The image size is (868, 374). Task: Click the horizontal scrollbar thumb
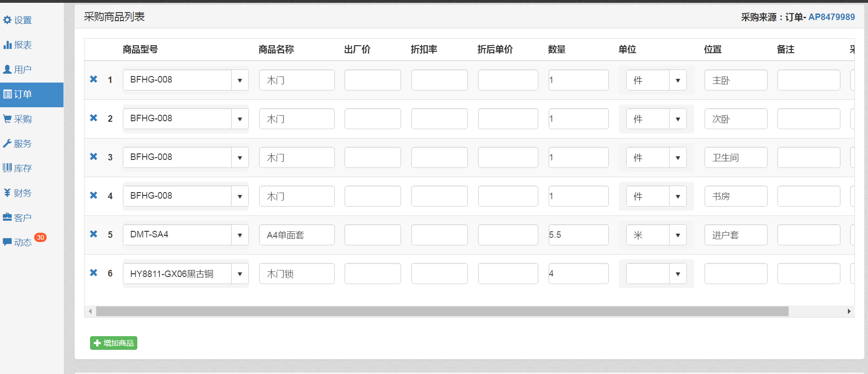click(442, 311)
